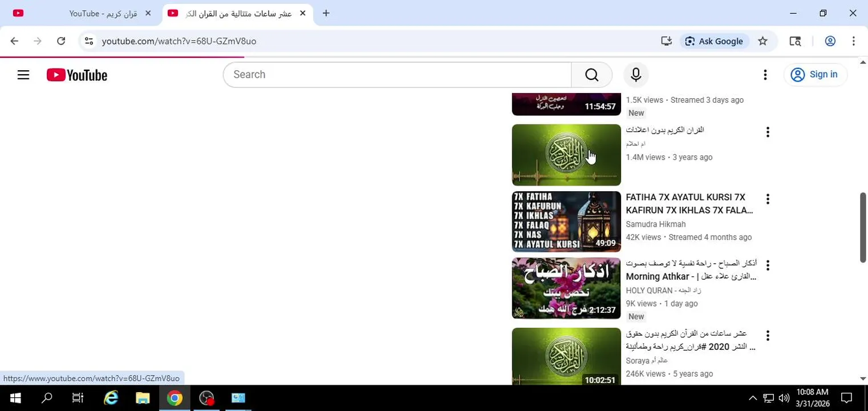Go to YouTube home via logo
This screenshot has width=868, height=411.
pyautogui.click(x=77, y=75)
